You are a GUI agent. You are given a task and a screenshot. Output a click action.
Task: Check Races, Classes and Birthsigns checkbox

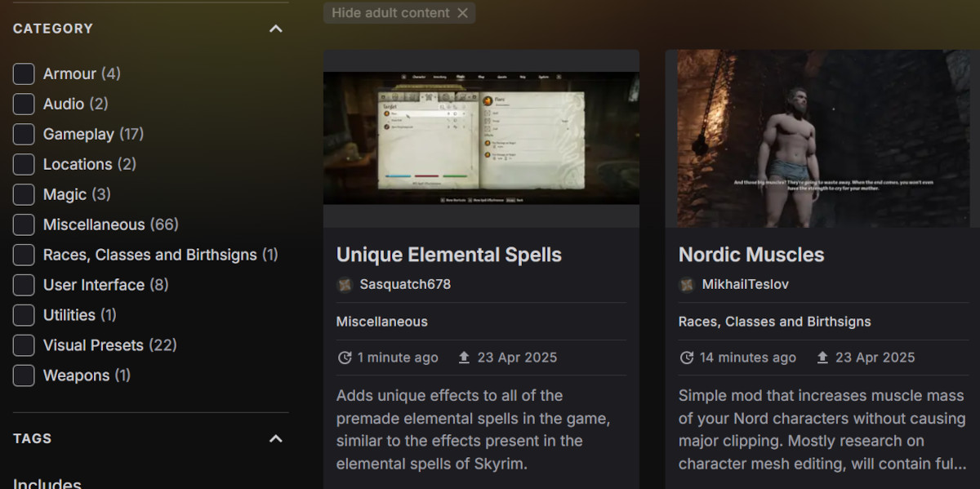[x=24, y=255]
